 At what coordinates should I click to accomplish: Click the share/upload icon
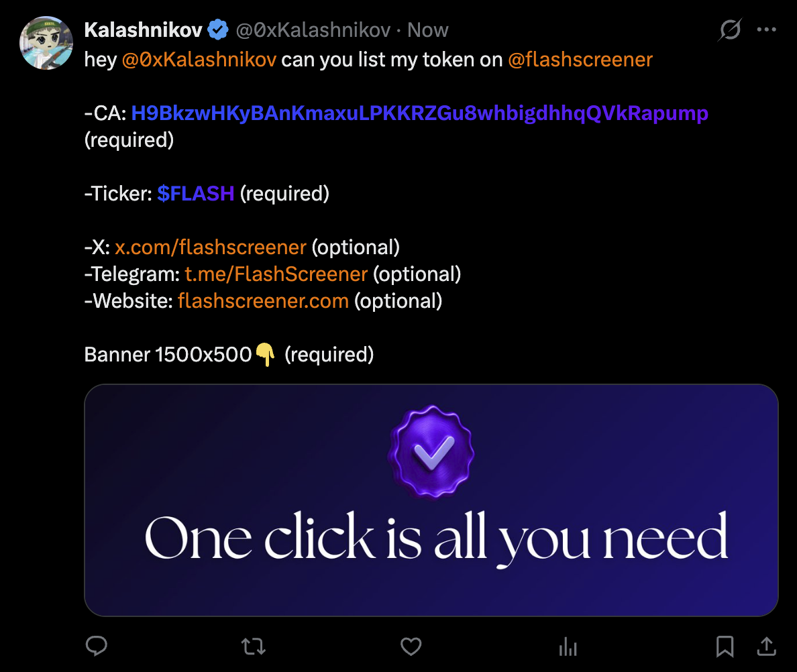pos(766,647)
